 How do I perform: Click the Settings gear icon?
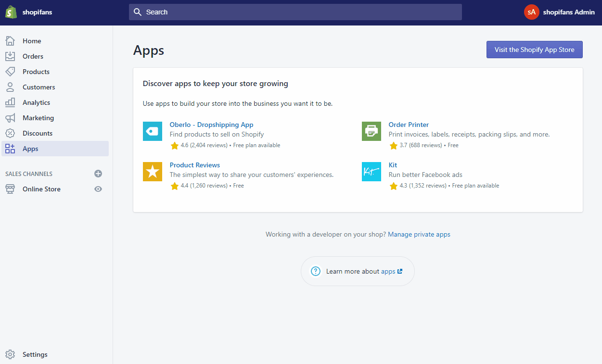coord(10,354)
